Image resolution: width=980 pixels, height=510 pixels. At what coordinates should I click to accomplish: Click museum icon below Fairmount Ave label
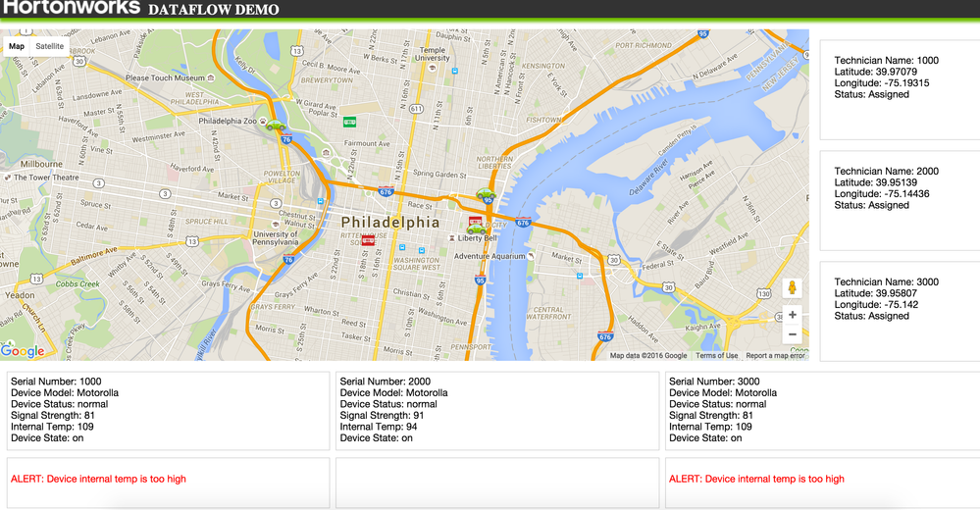326,152
